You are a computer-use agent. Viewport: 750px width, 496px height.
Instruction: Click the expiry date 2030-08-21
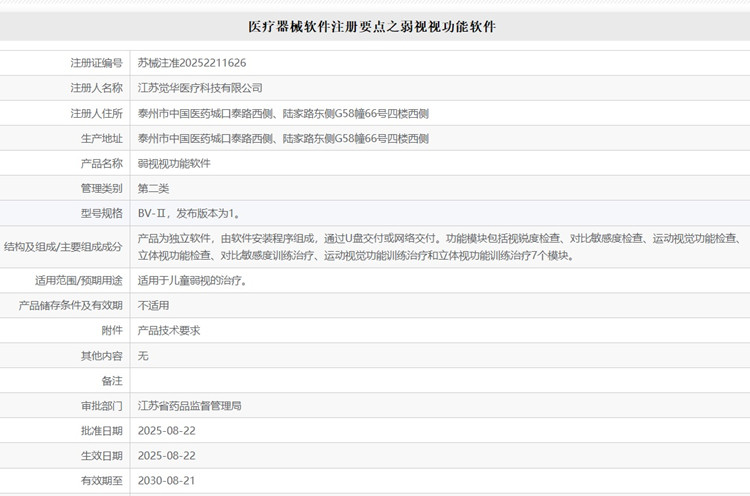coord(166,481)
